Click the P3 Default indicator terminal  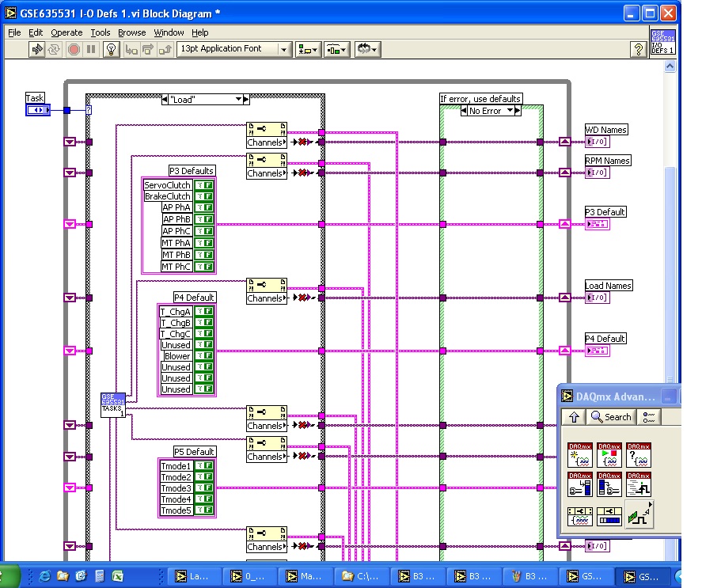coord(598,224)
